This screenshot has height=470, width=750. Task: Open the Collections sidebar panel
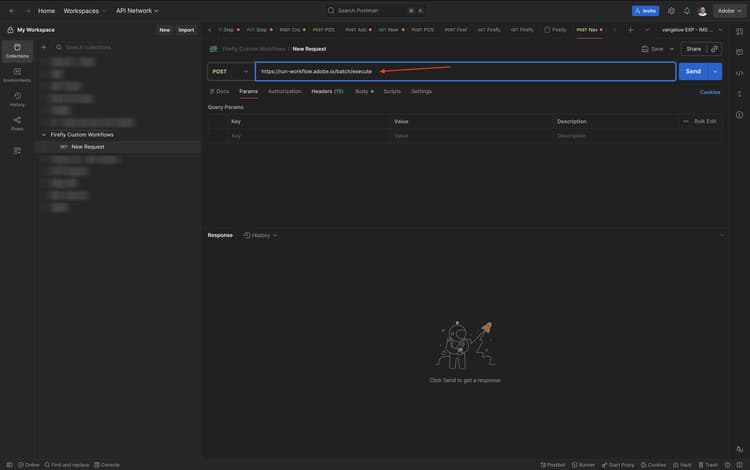17,51
